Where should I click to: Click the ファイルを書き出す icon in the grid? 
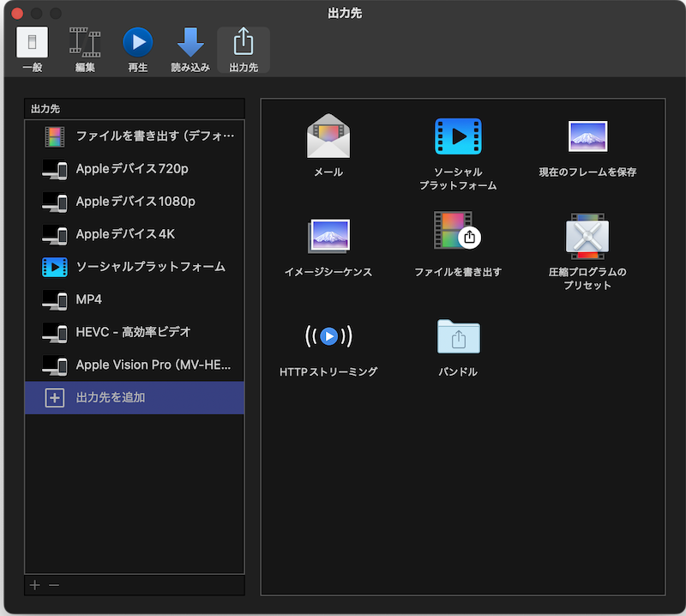point(457,230)
